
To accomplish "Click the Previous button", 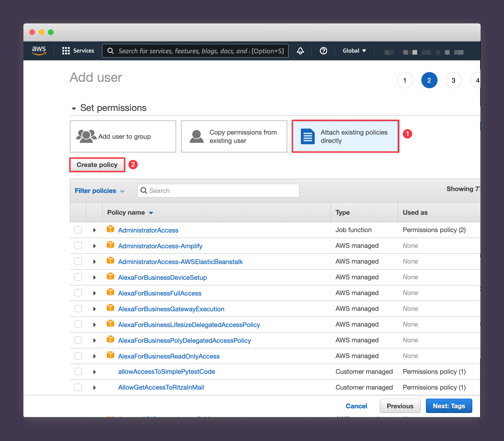I will [x=400, y=406].
